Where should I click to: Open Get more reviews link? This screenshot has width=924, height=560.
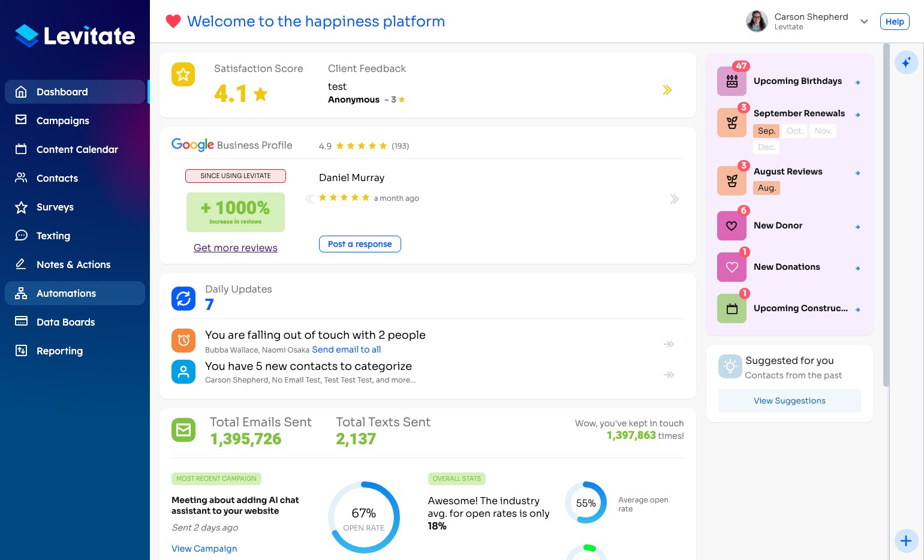[x=236, y=248]
